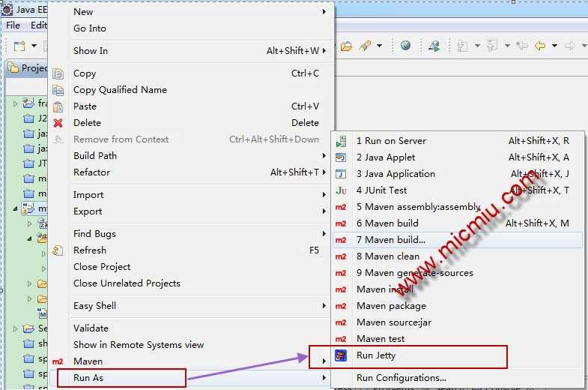This screenshot has width=588, height=390.
Task: Click the pencil search toolbar icon
Action: pyautogui.click(x=365, y=46)
